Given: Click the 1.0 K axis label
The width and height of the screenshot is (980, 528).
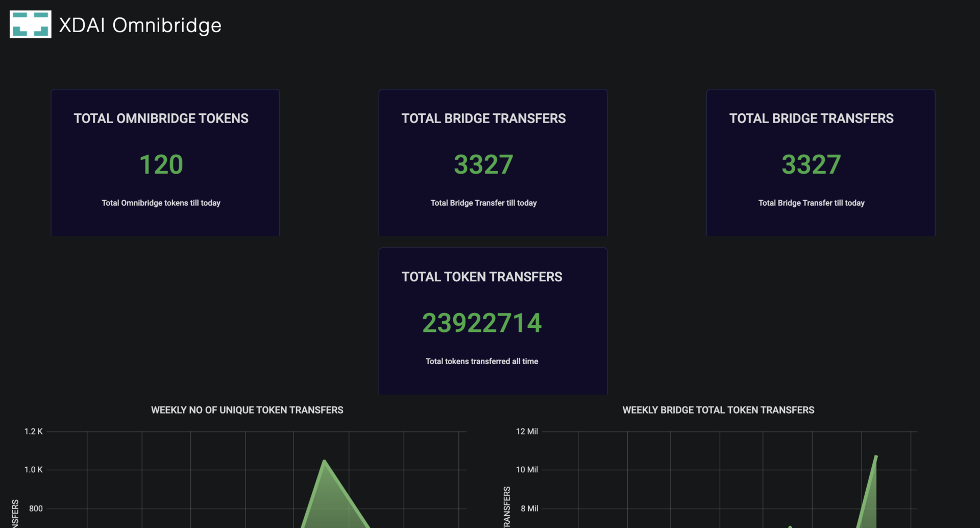Looking at the screenshot, I should pos(34,470).
